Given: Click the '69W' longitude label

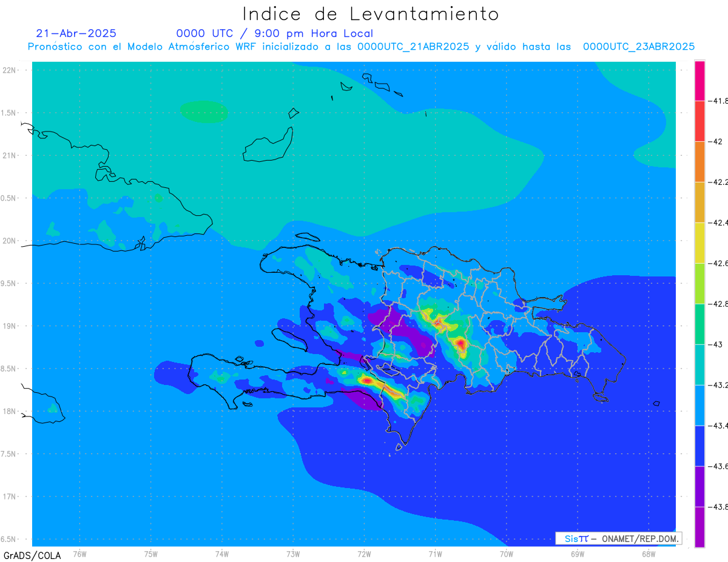Looking at the screenshot, I should click(577, 554).
